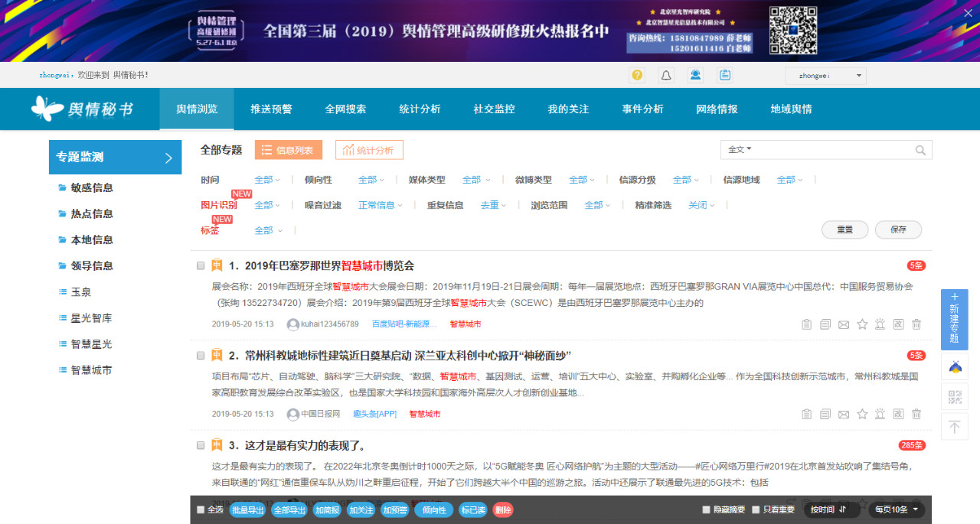Open the zhongwei account dropdown
The height and width of the screenshot is (524, 980).
pos(826,76)
